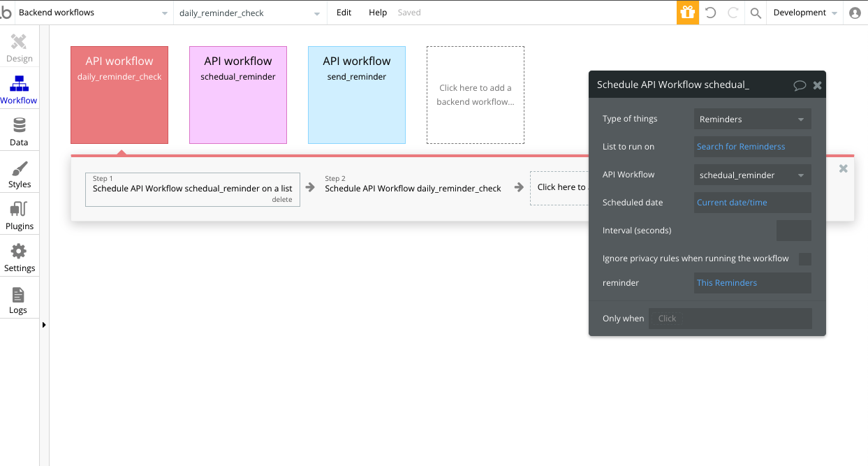The width and height of the screenshot is (868, 466).
Task: Open the Styles tab in sidebar
Action: pyautogui.click(x=20, y=173)
